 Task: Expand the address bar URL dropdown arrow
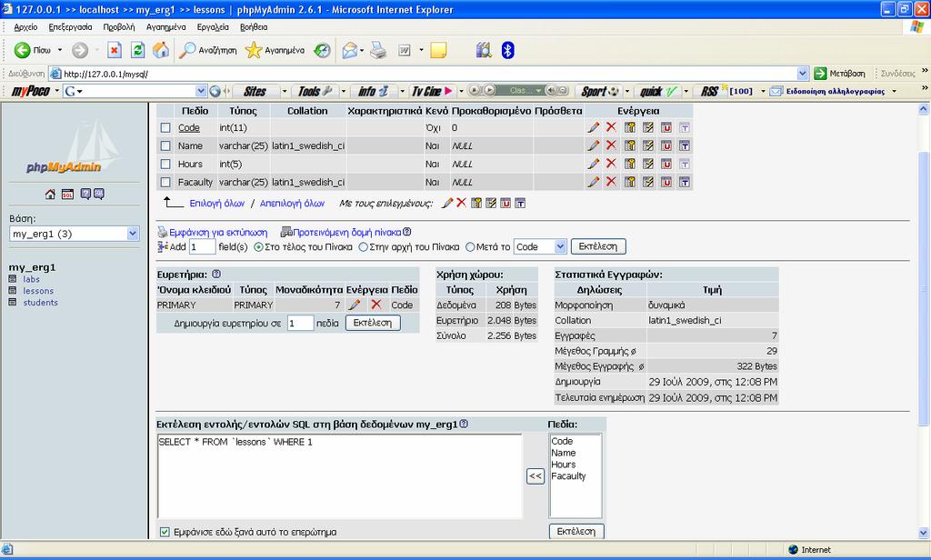(x=803, y=74)
